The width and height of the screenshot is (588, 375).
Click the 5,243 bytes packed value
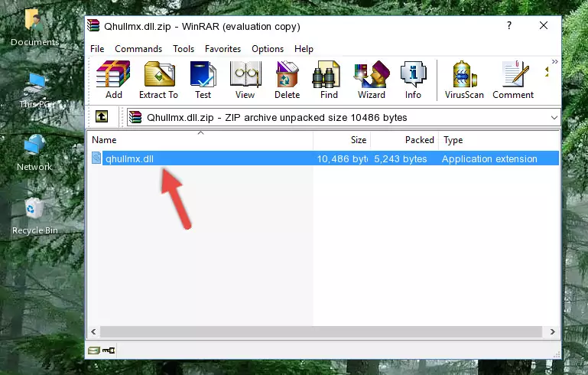tap(401, 158)
